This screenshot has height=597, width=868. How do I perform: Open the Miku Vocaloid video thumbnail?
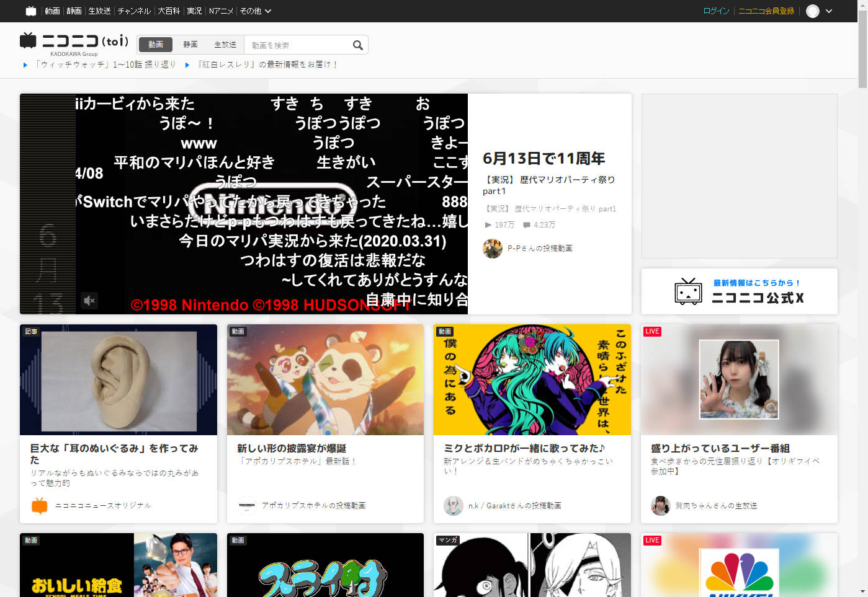click(532, 379)
